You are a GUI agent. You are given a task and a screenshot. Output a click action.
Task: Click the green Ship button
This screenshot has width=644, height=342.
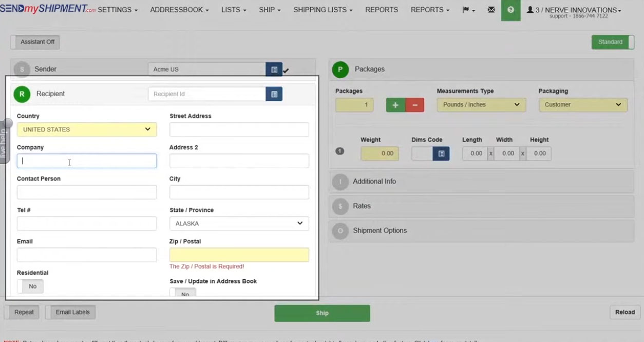tap(322, 313)
